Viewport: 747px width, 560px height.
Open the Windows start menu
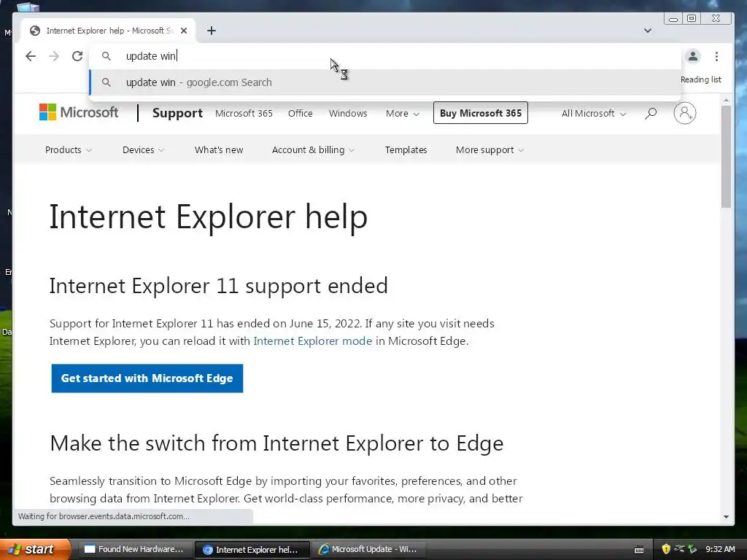click(34, 549)
